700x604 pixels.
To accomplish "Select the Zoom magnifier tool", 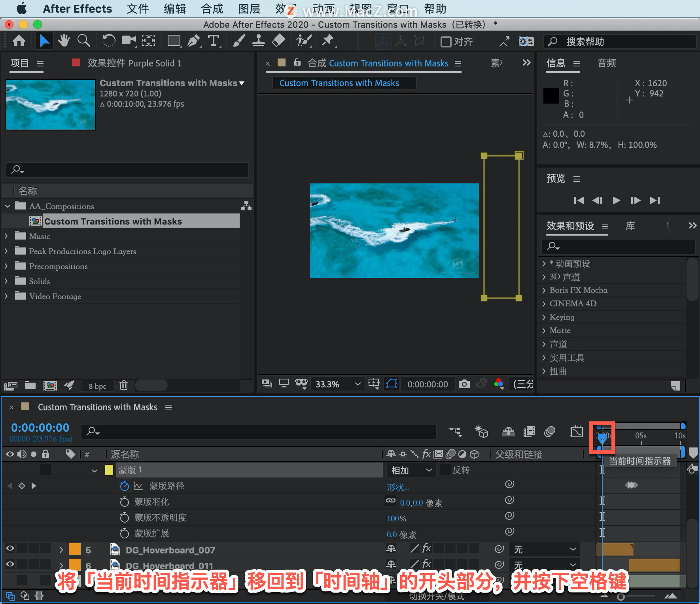I will click(83, 41).
